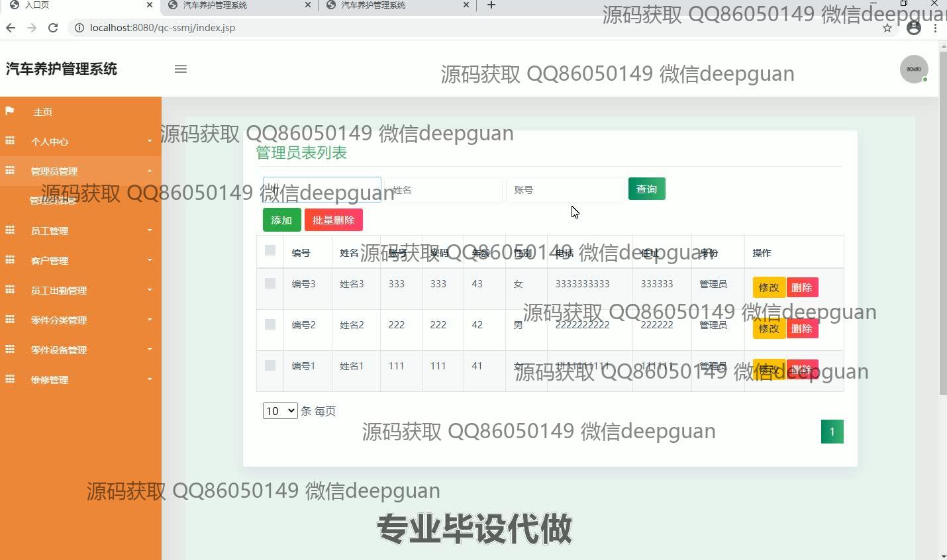Click the user avatar in top right
The height and width of the screenshot is (560, 947).
[913, 69]
